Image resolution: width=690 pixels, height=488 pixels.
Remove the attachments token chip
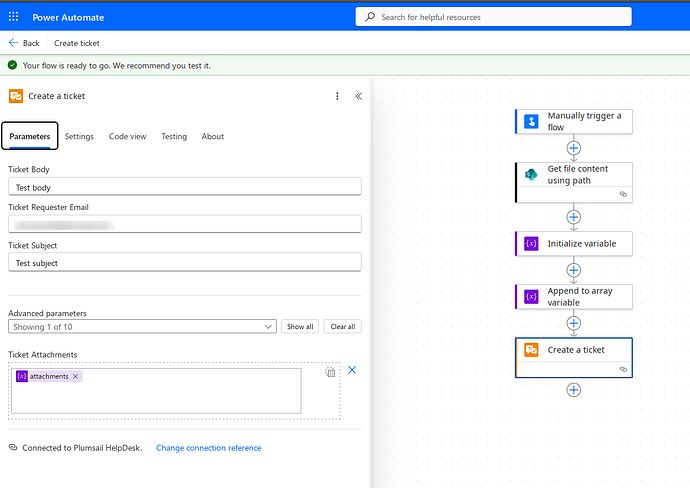76,376
